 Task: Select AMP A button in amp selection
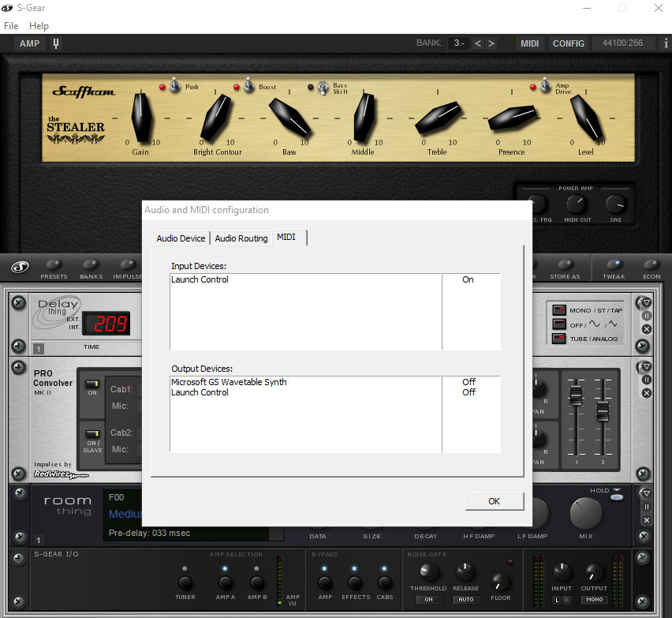click(x=225, y=582)
